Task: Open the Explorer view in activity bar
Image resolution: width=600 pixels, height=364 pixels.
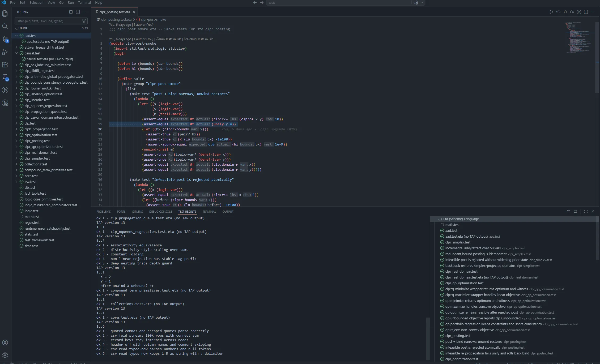Action: pyautogui.click(x=5, y=14)
